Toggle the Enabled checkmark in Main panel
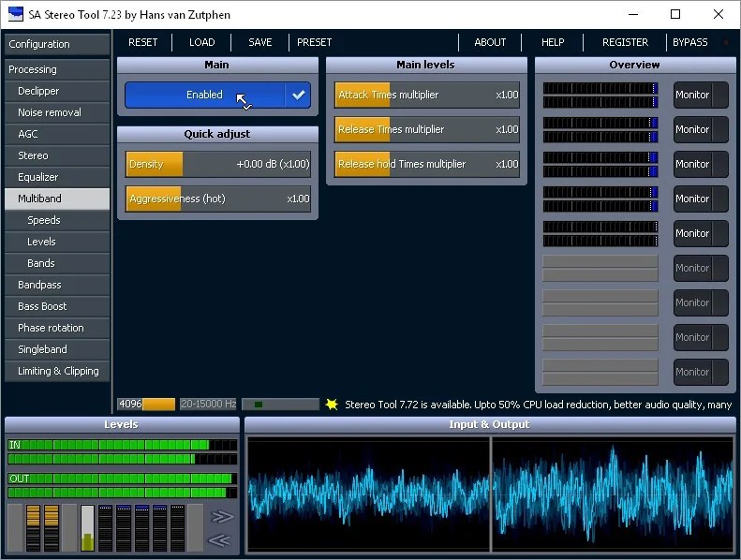 298,95
